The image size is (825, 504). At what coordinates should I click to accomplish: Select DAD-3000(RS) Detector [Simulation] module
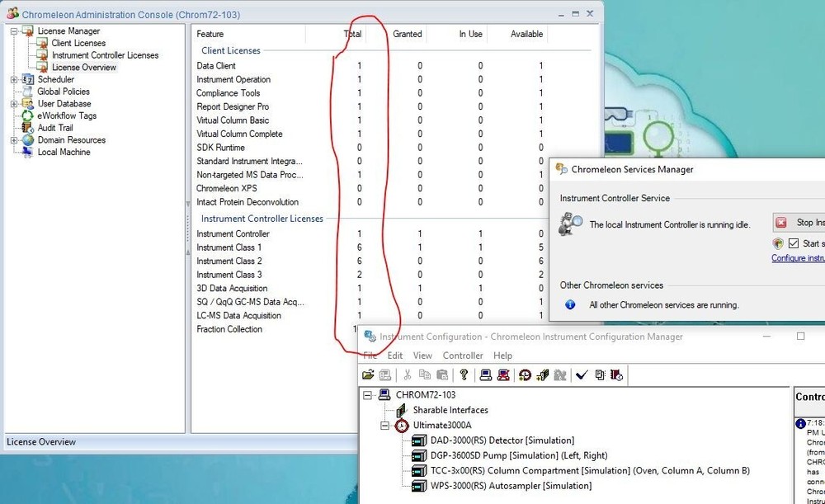tap(502, 440)
